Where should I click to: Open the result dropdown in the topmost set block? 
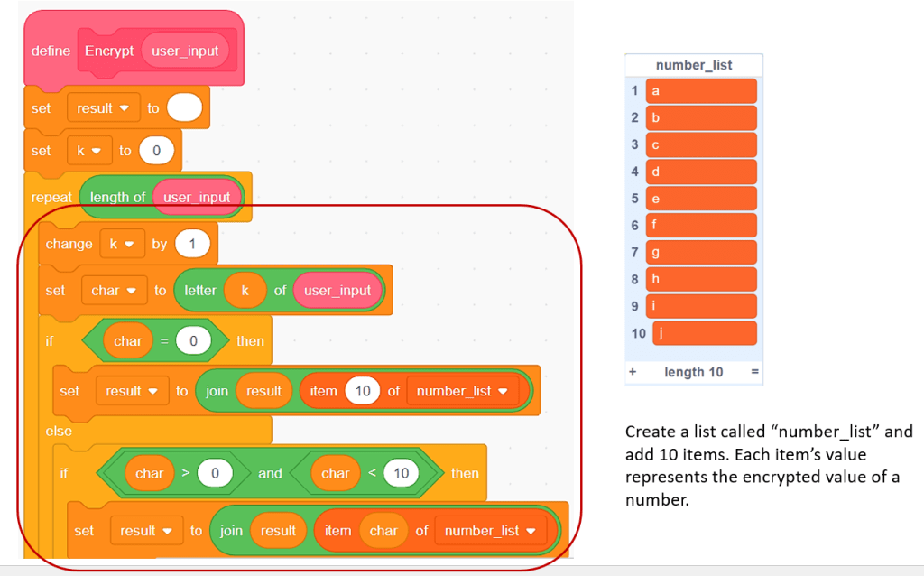pyautogui.click(x=102, y=108)
